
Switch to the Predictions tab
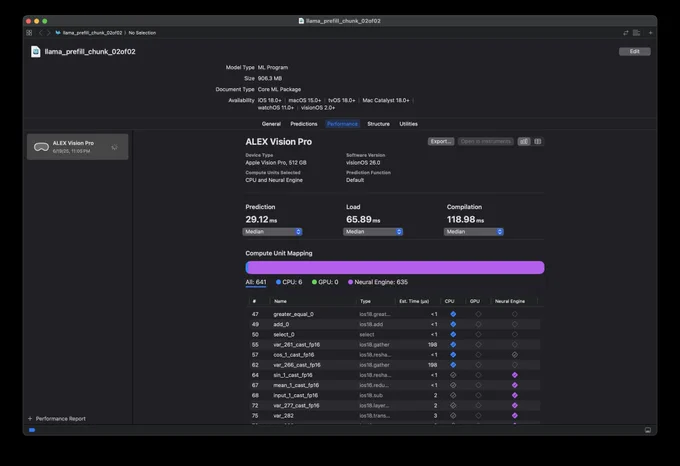304,124
